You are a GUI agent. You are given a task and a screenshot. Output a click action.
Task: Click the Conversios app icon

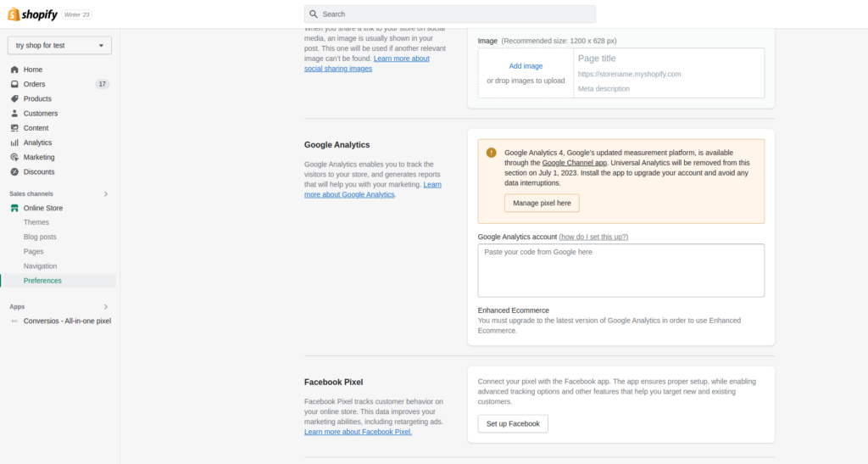(14, 321)
